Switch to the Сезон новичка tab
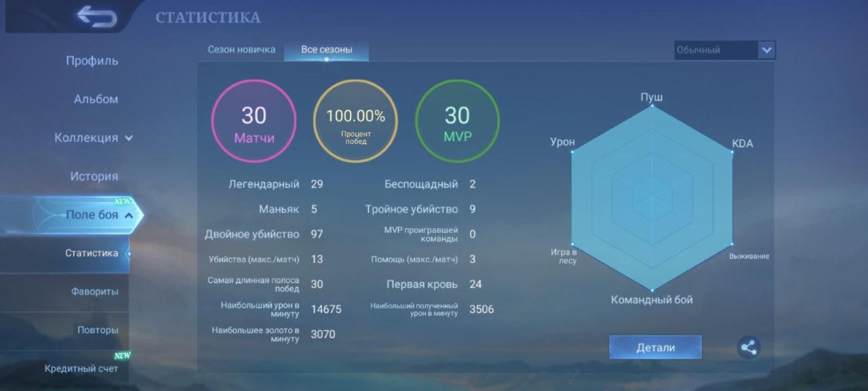Image resolution: width=868 pixels, height=391 pixels. 241,50
